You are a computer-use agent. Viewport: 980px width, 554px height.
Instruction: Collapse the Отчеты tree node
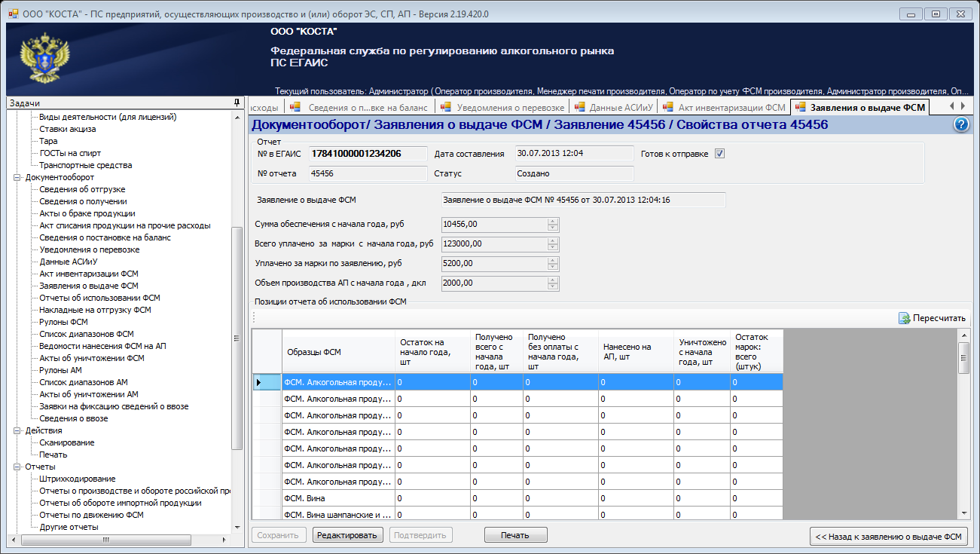[18, 467]
